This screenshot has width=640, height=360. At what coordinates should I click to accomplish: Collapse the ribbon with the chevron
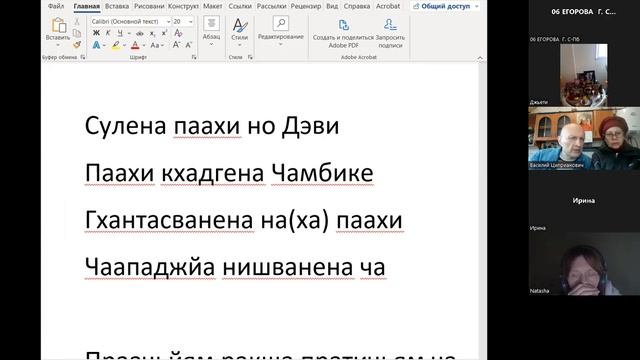[x=480, y=58]
